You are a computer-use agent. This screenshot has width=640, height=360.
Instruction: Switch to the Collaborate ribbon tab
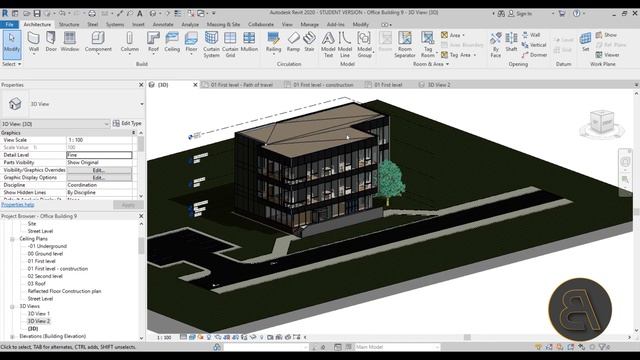click(261, 24)
